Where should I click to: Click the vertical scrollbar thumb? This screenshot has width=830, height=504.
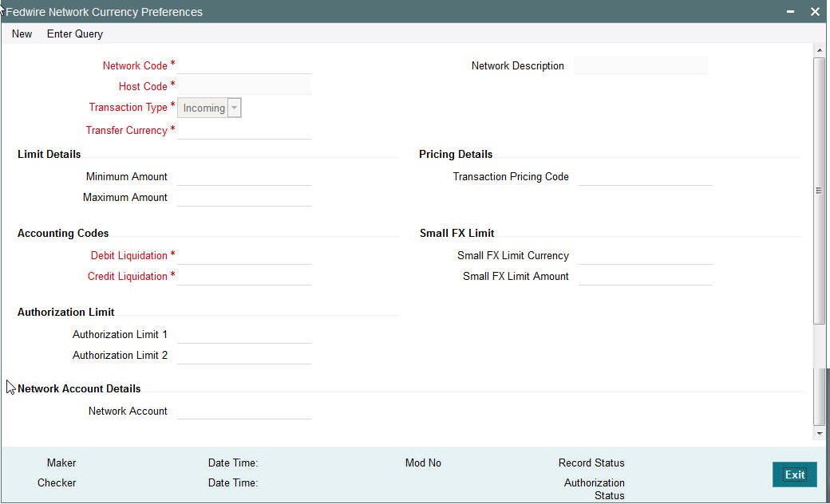pyautogui.click(x=820, y=191)
